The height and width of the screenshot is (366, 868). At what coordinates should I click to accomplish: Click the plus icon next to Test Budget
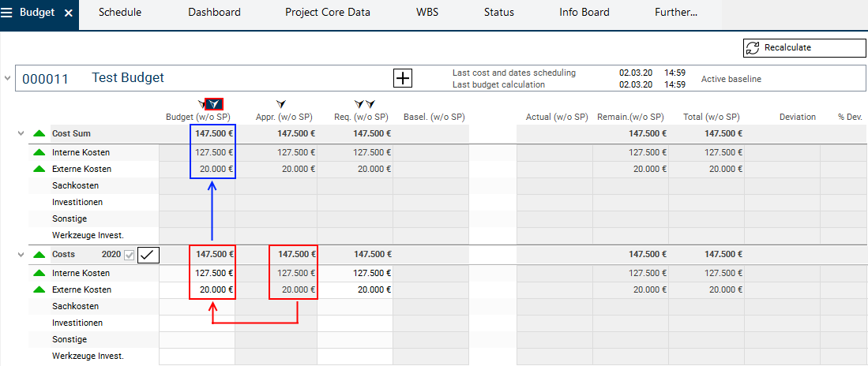pos(403,78)
